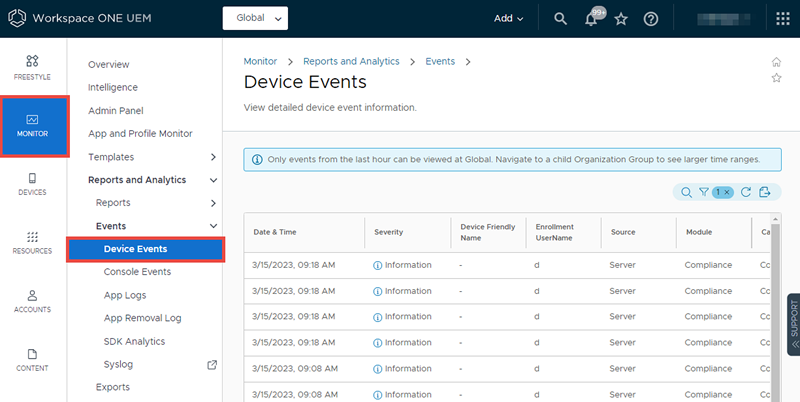This screenshot has height=402, width=800.
Task: Open Resources section
Action: (32, 243)
